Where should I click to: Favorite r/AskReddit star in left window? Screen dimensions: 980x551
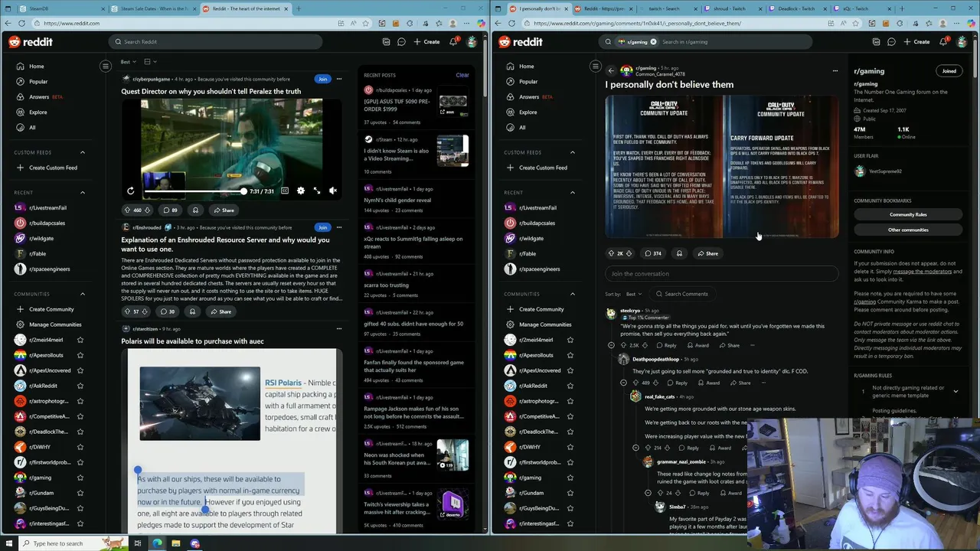pos(80,386)
